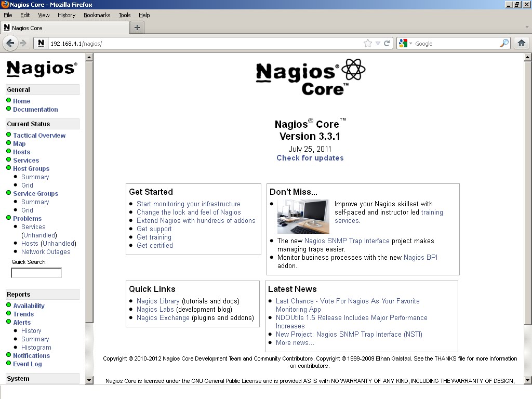Open the View menu
The width and height of the screenshot is (532, 399).
click(44, 15)
